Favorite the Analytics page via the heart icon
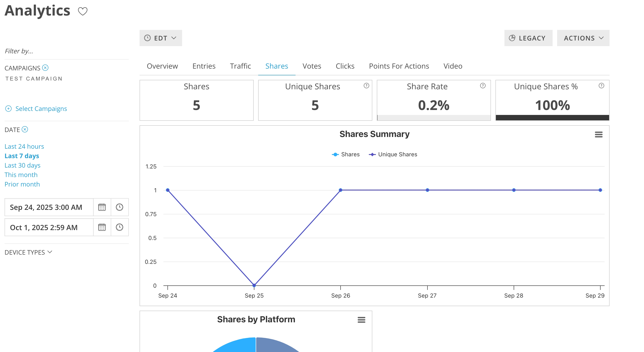Image resolution: width=644 pixels, height=352 pixels. click(x=83, y=11)
